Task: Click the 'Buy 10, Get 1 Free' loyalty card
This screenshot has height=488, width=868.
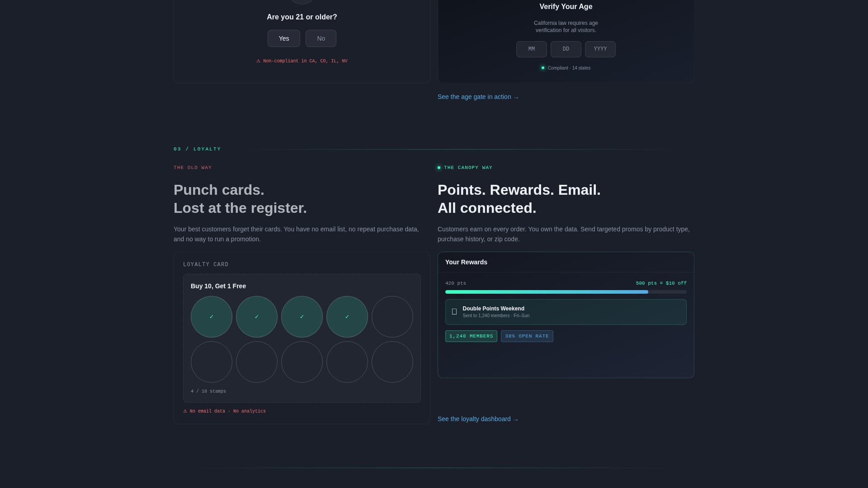Action: click(x=302, y=338)
